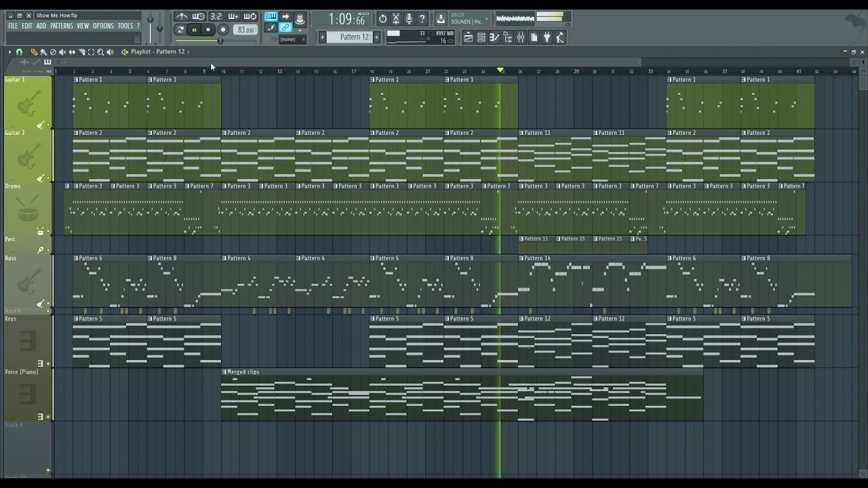Open the TOOLS menu
Viewport: 868px width, 488px height.
pos(125,26)
